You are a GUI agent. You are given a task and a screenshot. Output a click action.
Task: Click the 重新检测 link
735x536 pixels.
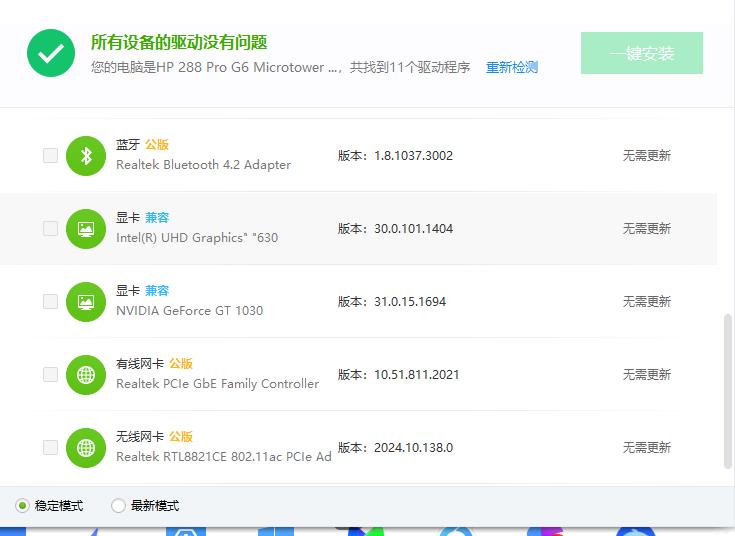512,68
